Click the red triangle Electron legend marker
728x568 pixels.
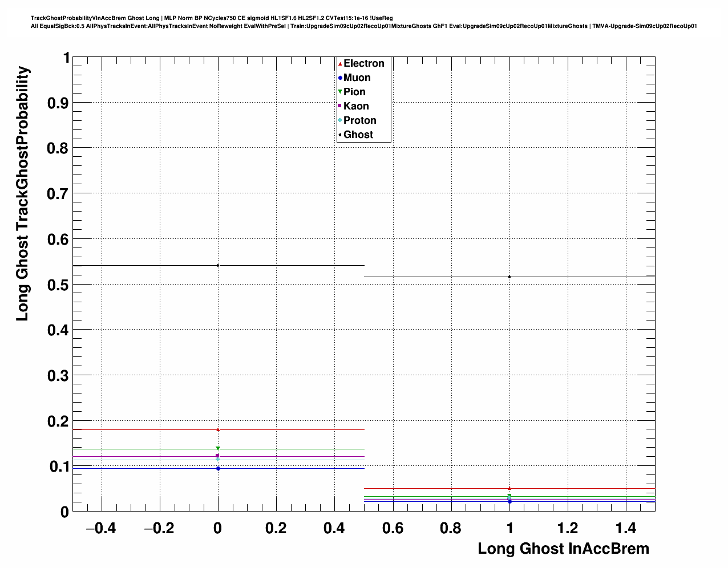click(340, 64)
